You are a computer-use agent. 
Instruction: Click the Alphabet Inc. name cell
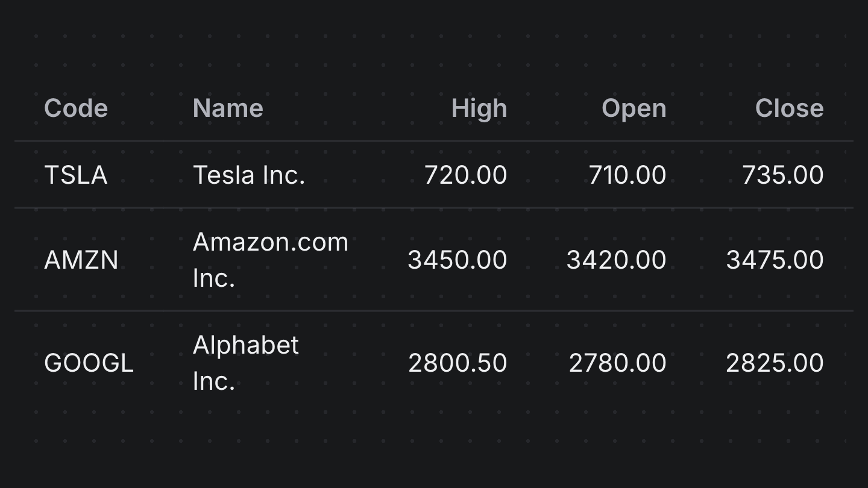pos(246,363)
